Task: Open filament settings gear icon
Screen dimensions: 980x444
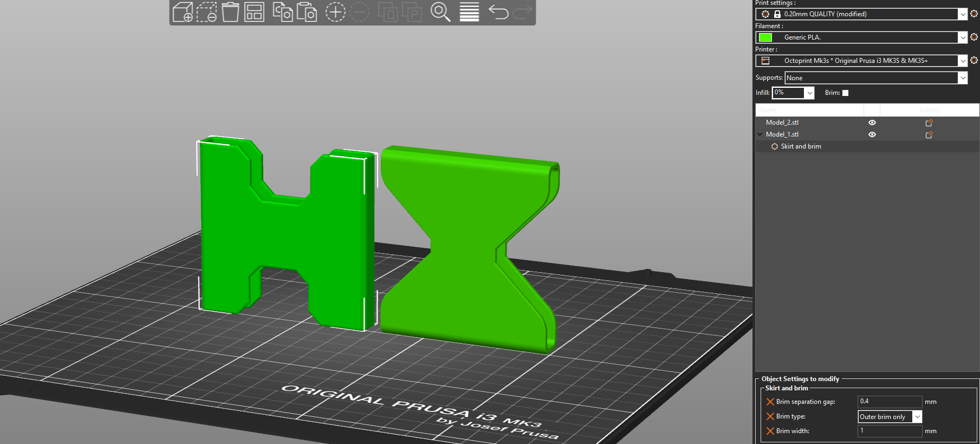Action: coord(974,37)
